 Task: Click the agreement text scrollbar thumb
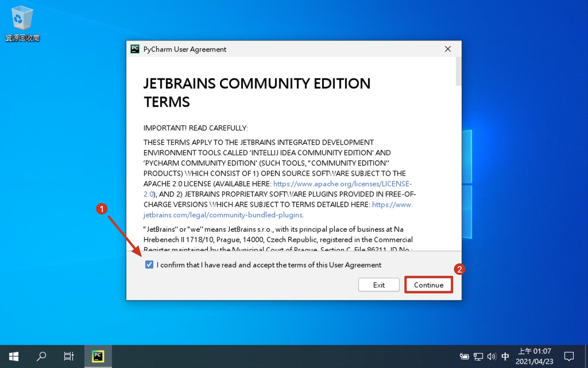point(458,71)
